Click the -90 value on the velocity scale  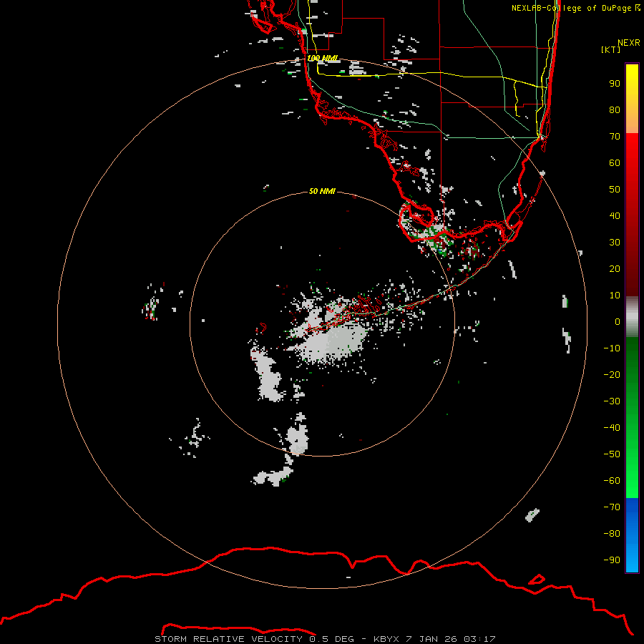pyautogui.click(x=612, y=560)
